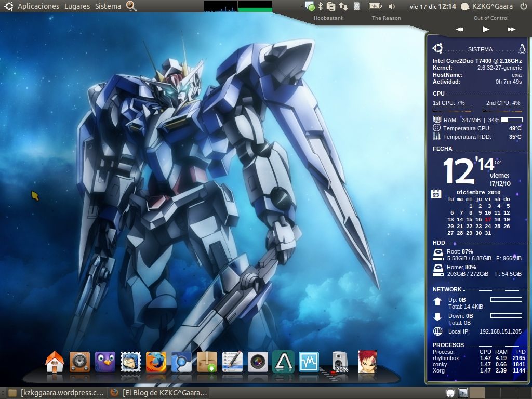Click the Ubuntu logo in top panel
Screen dimensions: 532x399
click(x=8, y=6)
